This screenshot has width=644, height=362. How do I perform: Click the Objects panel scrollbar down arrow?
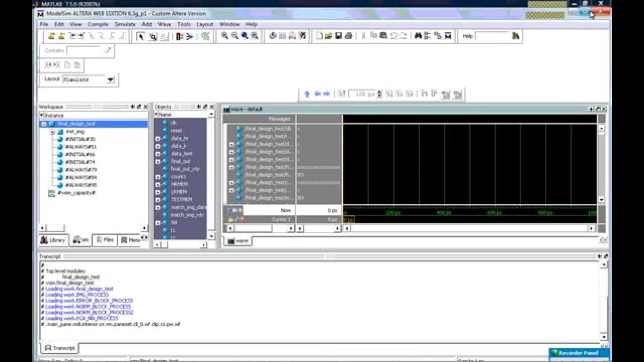(x=211, y=237)
